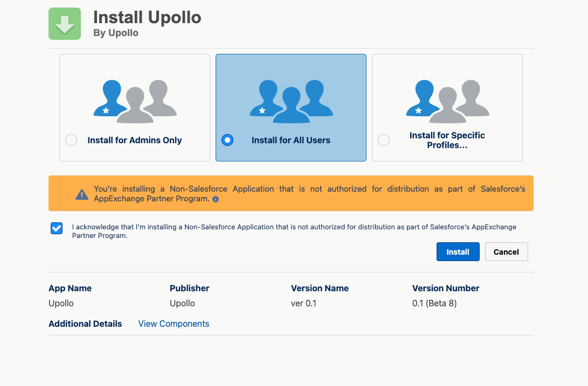Click the Upollo value under App Name
The height and width of the screenshot is (386, 588).
(x=61, y=303)
